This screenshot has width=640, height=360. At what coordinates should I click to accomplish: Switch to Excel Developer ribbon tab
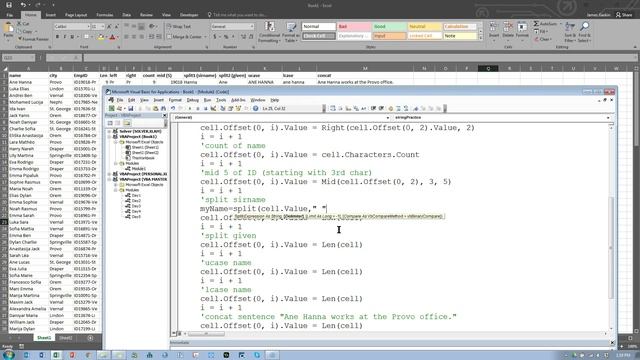pyautogui.click(x=189, y=15)
